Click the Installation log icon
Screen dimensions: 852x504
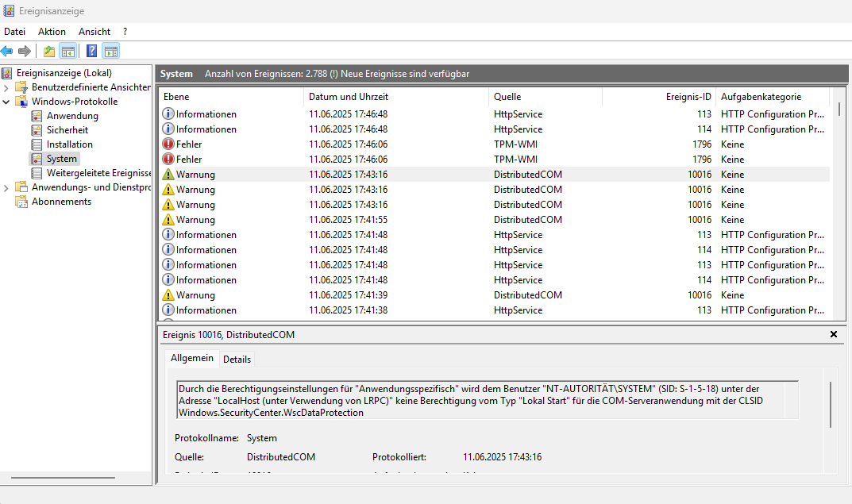pyautogui.click(x=37, y=144)
